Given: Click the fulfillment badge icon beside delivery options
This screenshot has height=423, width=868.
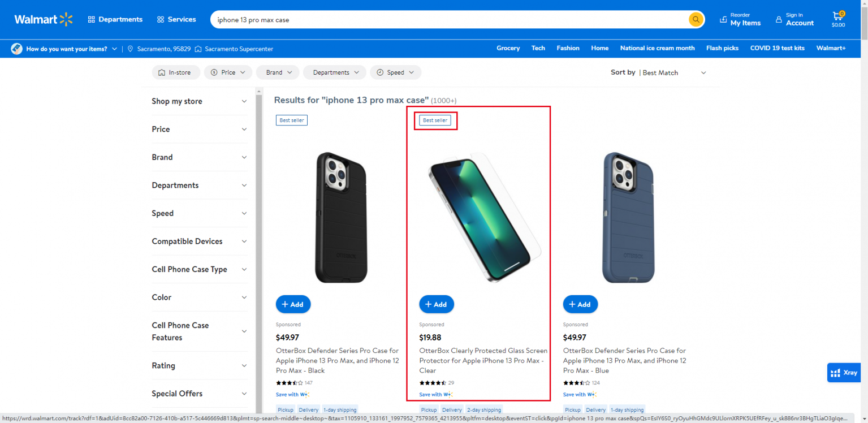Looking at the screenshot, I should coord(16,49).
